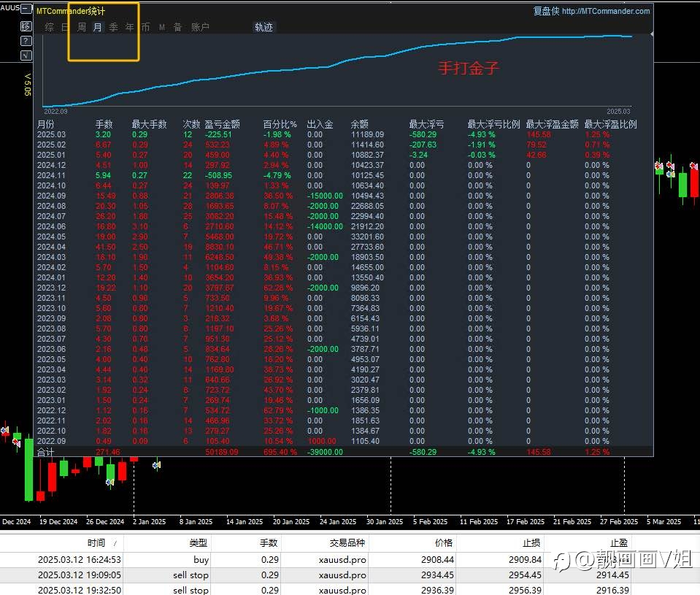Select the 2025.03 month row
This screenshot has height=595, width=700.
click(x=344, y=135)
